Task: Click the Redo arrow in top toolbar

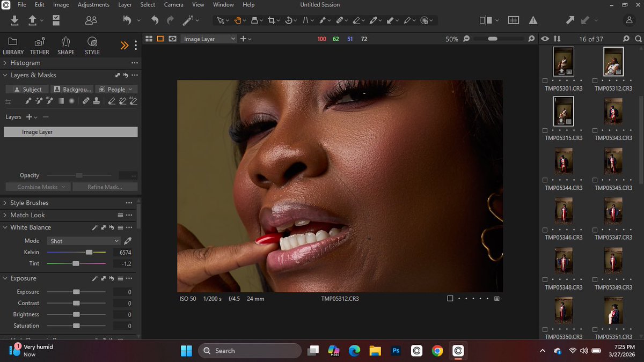Action: tap(170, 20)
